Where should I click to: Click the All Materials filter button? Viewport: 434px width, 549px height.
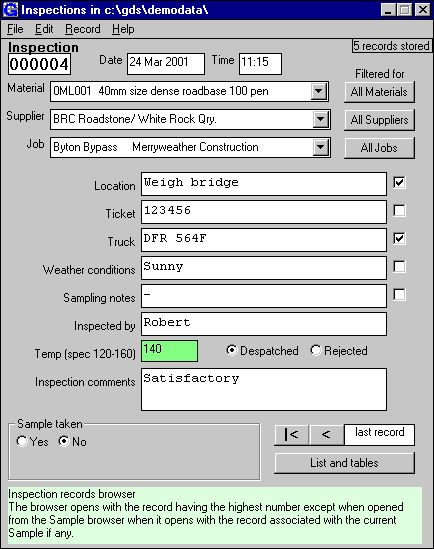coord(379,92)
